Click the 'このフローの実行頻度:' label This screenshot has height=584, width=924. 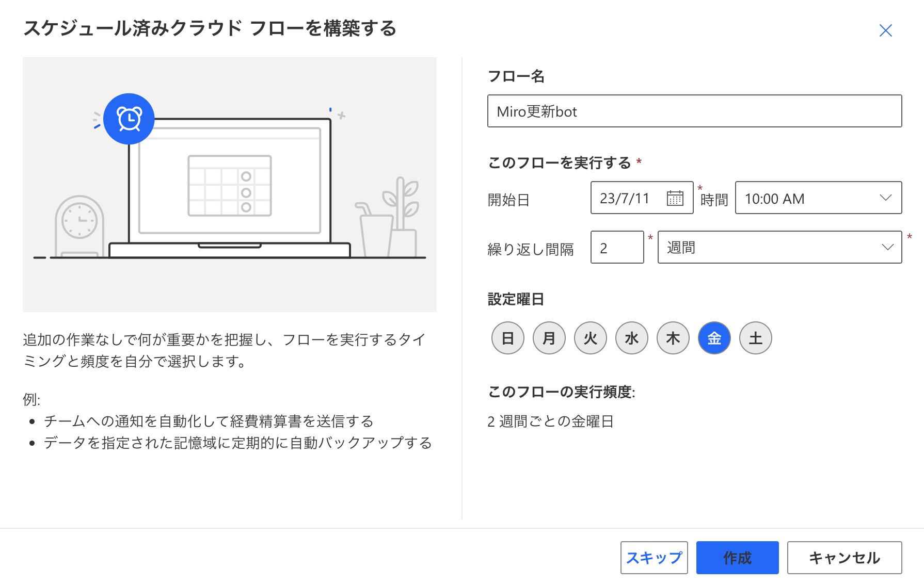562,392
